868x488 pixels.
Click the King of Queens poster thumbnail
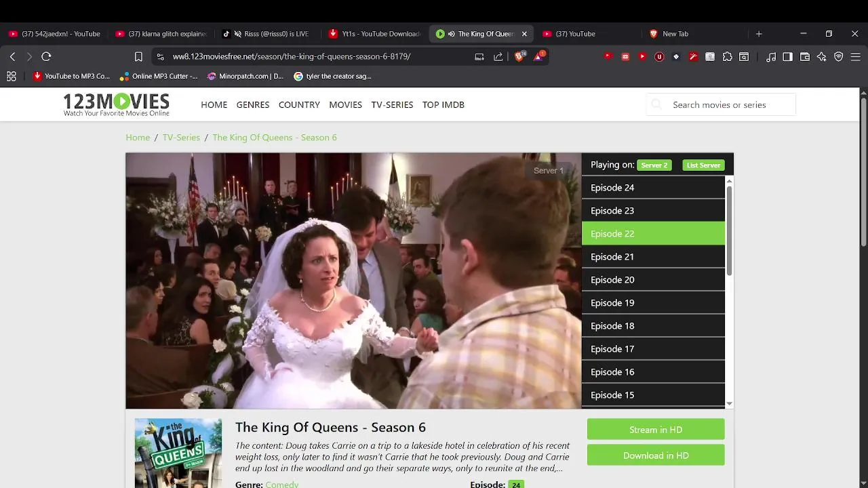click(178, 453)
